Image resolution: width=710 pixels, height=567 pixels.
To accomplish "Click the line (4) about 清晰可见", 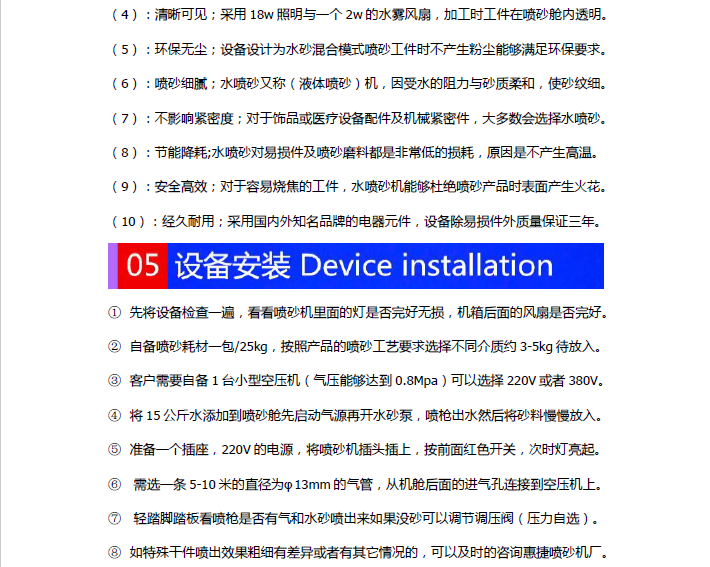I will (359, 15).
